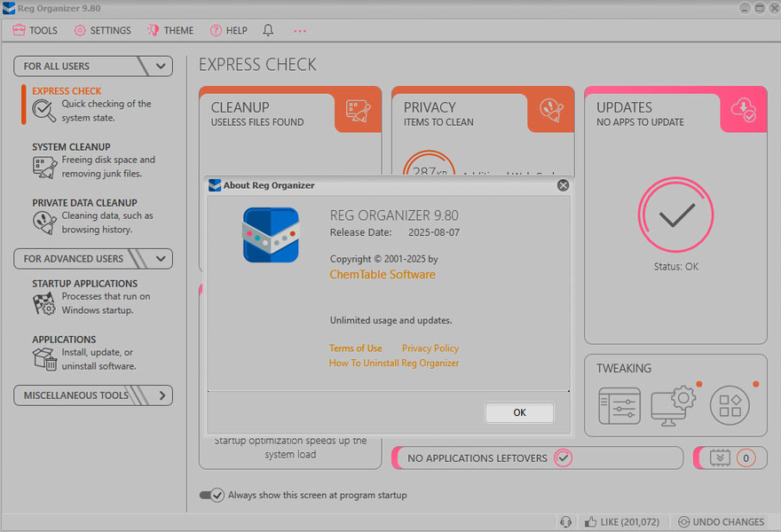The image size is (781, 532).
Task: Open the first Tweaking sliders icon
Action: point(619,406)
